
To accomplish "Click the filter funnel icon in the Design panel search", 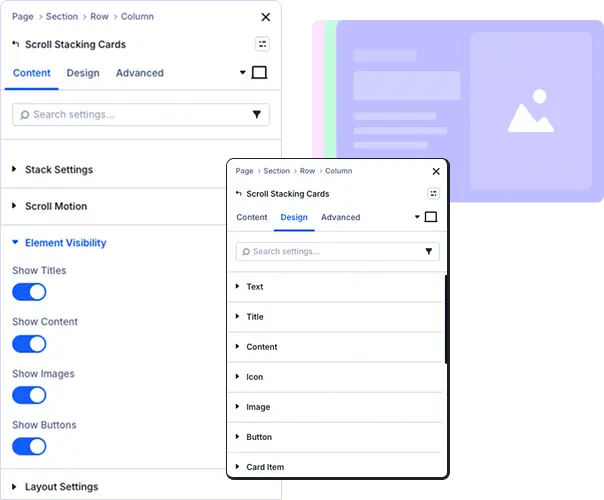I will (x=429, y=252).
